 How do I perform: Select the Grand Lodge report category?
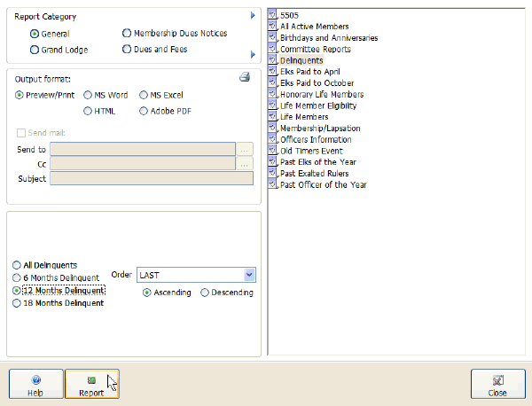35,50
